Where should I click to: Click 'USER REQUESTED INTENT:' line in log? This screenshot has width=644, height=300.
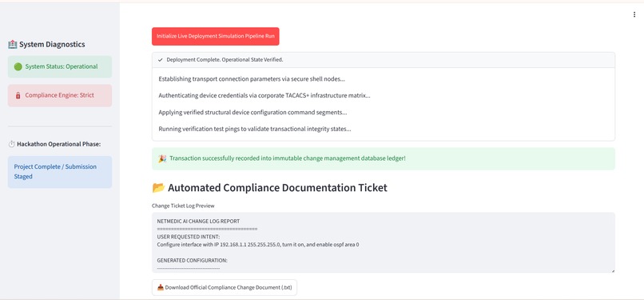[x=189, y=237]
